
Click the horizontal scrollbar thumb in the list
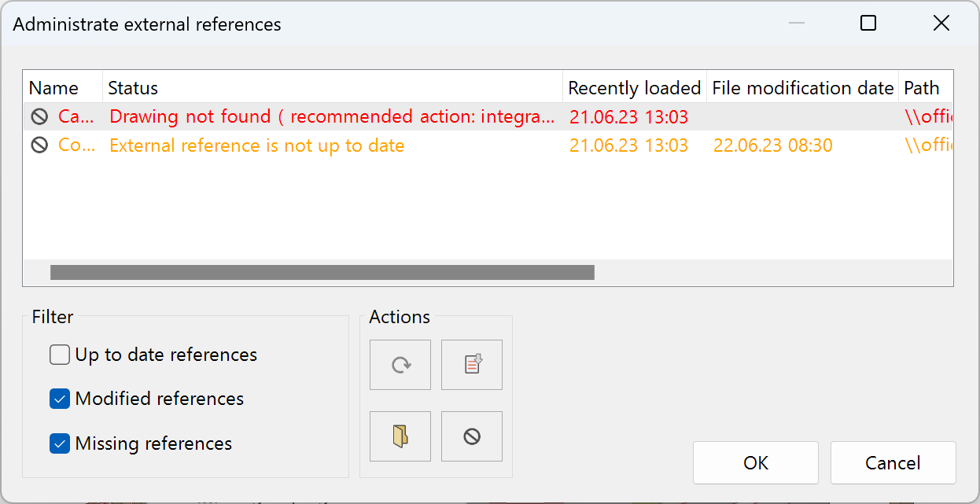pos(322,273)
